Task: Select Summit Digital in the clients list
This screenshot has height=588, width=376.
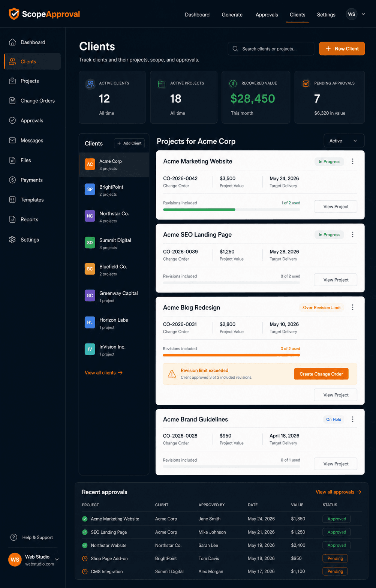Action: click(114, 243)
